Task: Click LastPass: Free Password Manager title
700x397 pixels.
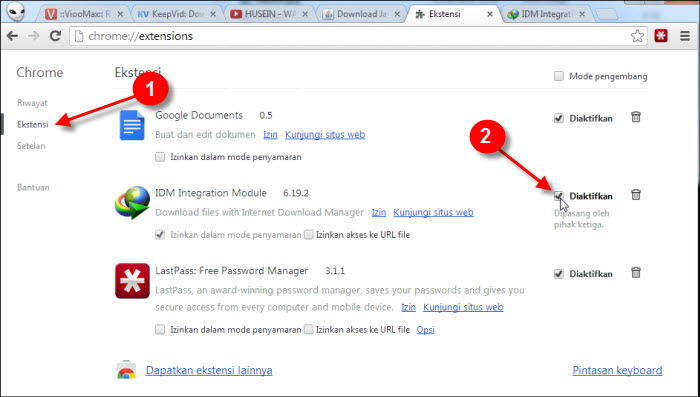Action: (232, 271)
